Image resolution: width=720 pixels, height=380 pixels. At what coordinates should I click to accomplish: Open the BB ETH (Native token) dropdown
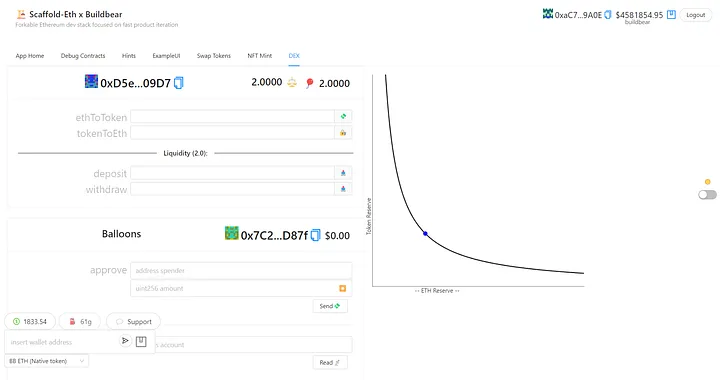coord(47,361)
